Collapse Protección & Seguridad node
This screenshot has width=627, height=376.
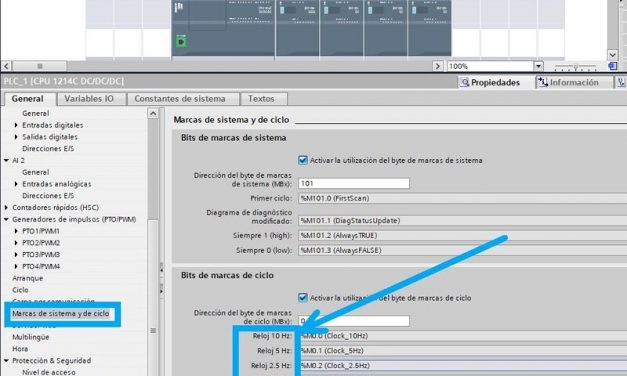pos(6,361)
